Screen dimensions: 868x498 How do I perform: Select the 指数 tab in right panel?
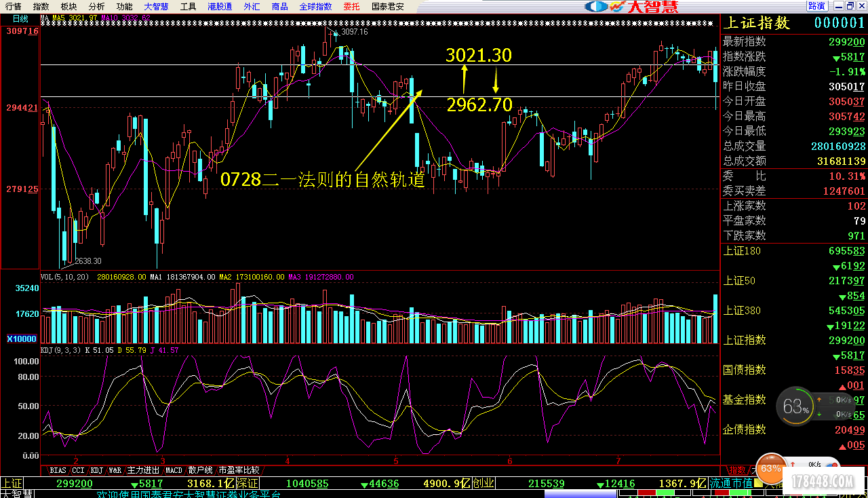coord(736,470)
